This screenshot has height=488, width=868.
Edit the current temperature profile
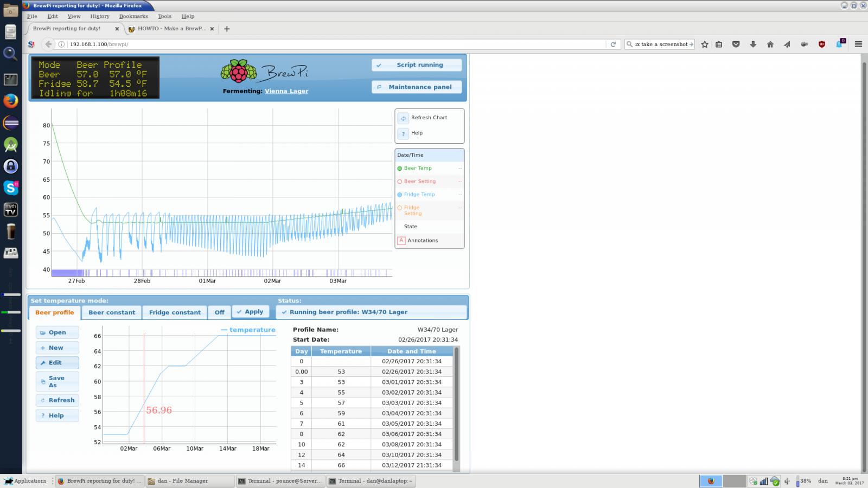pyautogui.click(x=58, y=363)
